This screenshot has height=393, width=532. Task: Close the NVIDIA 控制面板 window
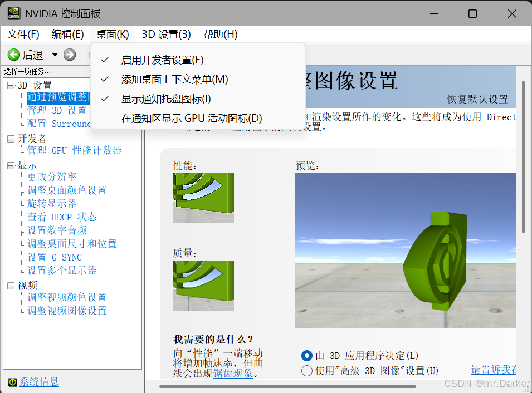coord(512,13)
